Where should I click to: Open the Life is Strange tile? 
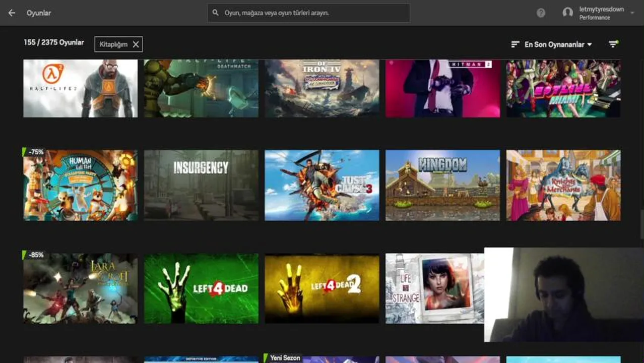point(435,288)
